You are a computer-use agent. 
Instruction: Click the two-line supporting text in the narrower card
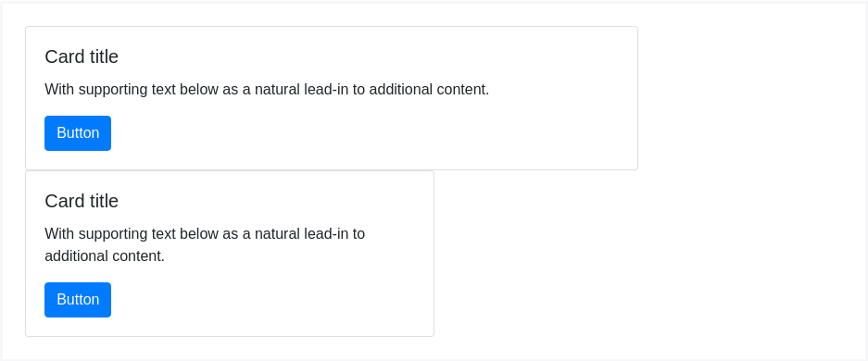(x=205, y=245)
